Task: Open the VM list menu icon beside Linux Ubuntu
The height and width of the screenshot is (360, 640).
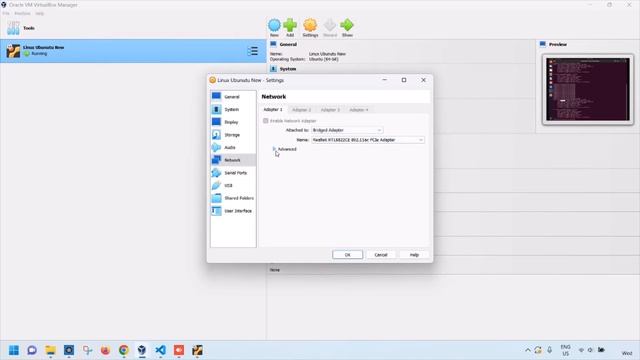Action: click(x=253, y=51)
